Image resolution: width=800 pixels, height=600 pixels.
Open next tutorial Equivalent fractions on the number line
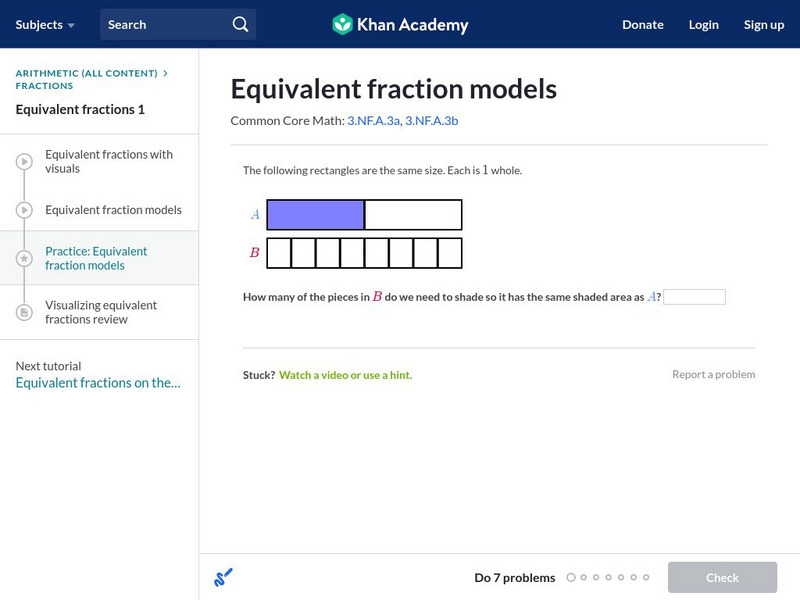pos(98,382)
